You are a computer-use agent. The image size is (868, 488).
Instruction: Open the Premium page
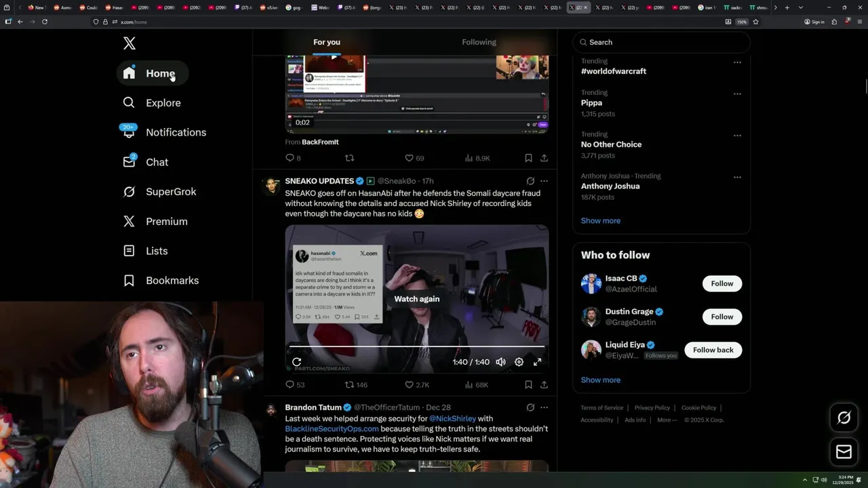(155, 222)
